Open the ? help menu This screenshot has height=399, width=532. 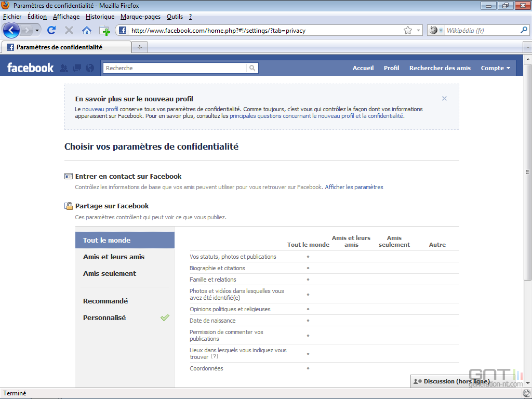click(190, 17)
